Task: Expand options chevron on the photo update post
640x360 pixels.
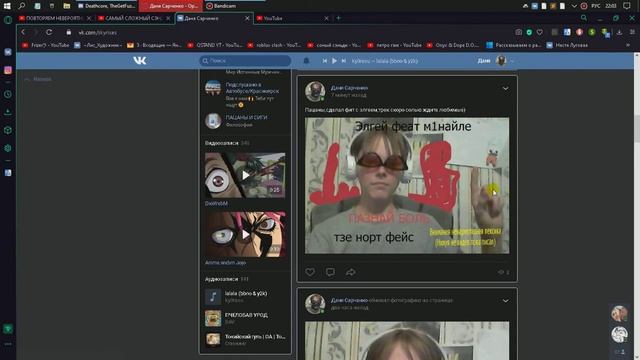Action: click(505, 301)
